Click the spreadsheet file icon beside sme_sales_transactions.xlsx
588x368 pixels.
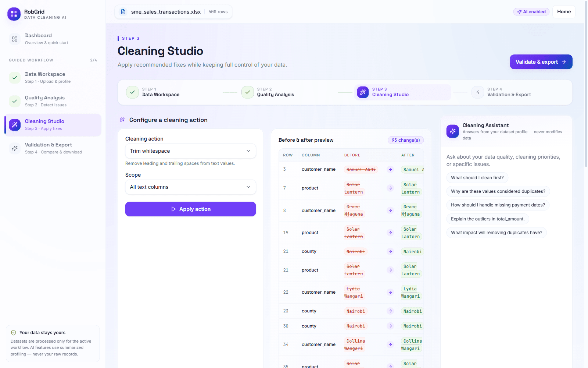click(x=123, y=12)
